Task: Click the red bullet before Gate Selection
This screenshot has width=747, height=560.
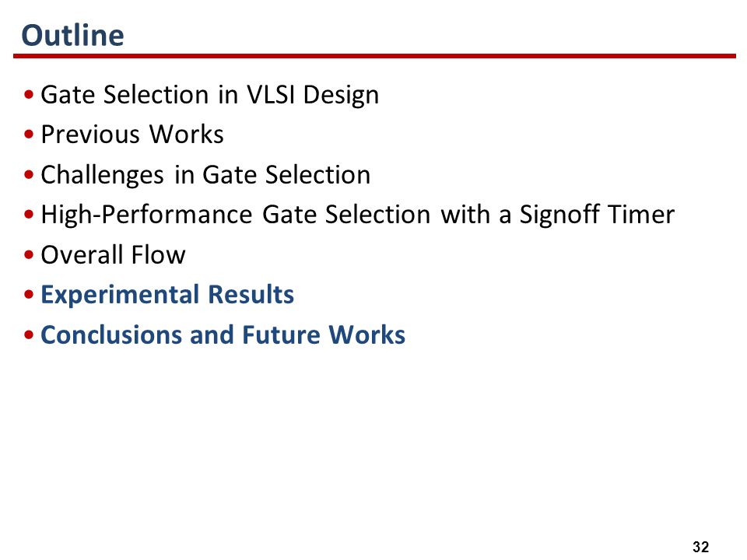Action: click(x=29, y=94)
